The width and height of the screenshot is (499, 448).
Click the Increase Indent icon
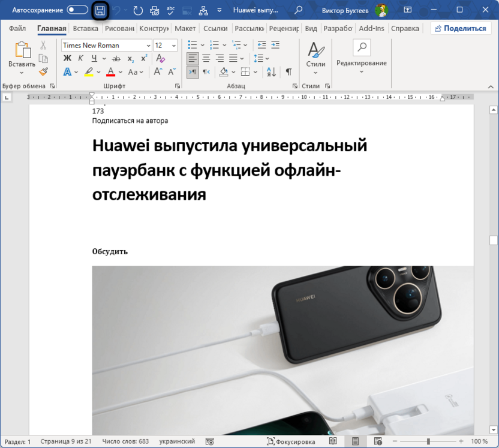(275, 45)
